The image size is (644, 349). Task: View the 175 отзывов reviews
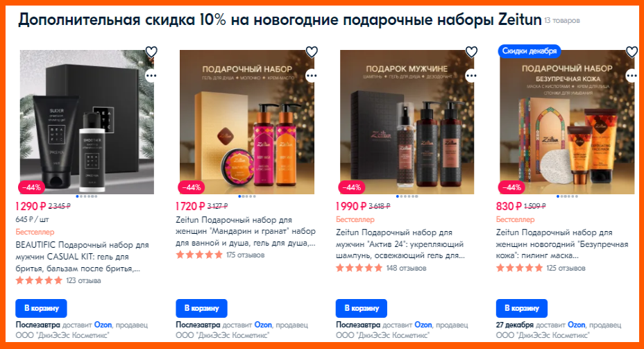[x=245, y=255]
